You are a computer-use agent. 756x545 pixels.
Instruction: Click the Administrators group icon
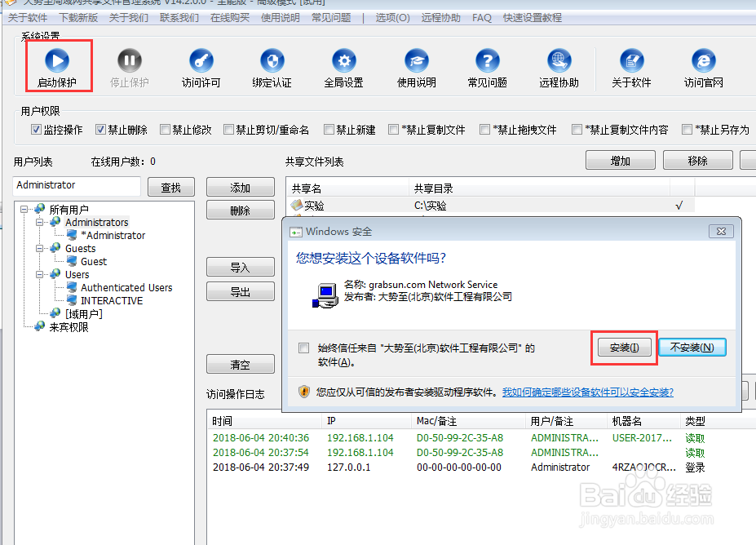pos(55,222)
